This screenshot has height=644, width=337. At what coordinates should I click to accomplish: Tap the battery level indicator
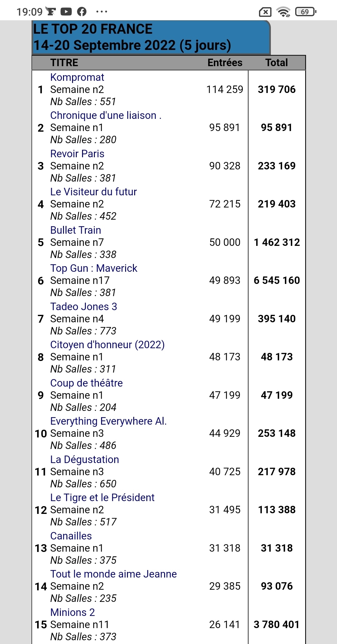coord(306,12)
